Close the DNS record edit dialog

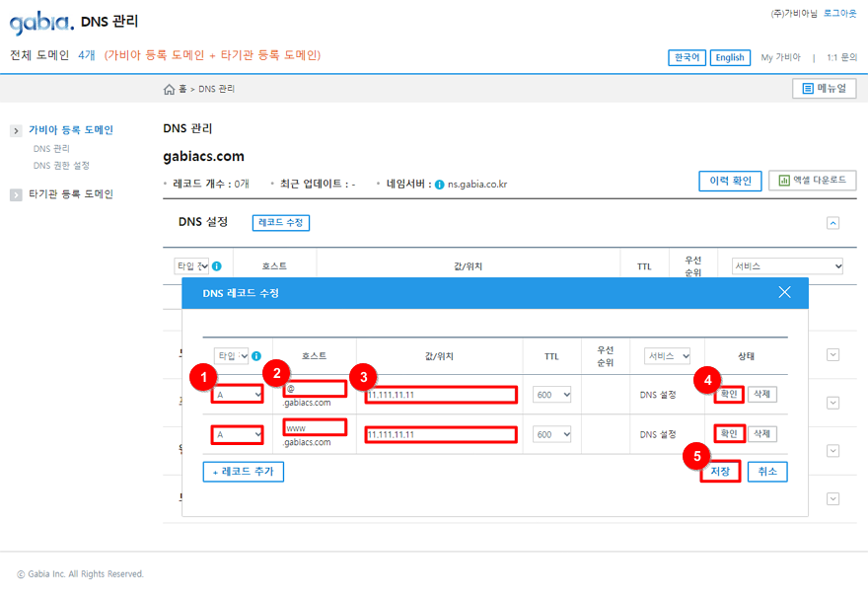pyautogui.click(x=784, y=292)
